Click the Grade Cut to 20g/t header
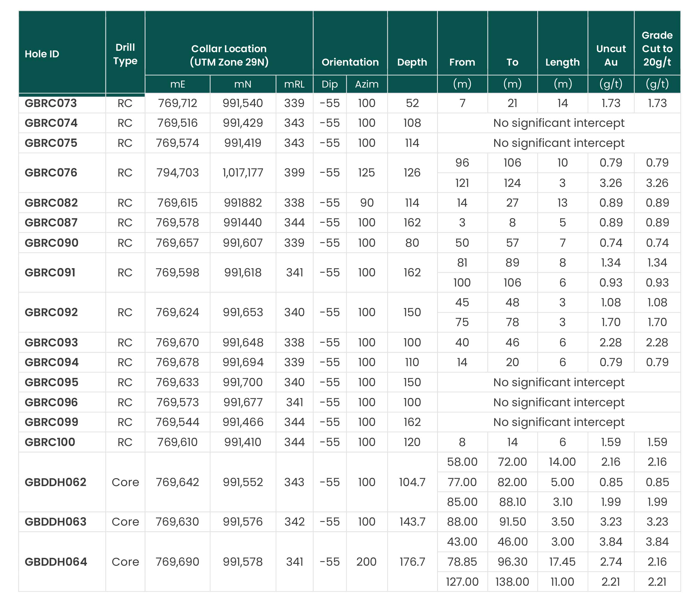Viewport: 700px width, 608px height. click(x=657, y=49)
